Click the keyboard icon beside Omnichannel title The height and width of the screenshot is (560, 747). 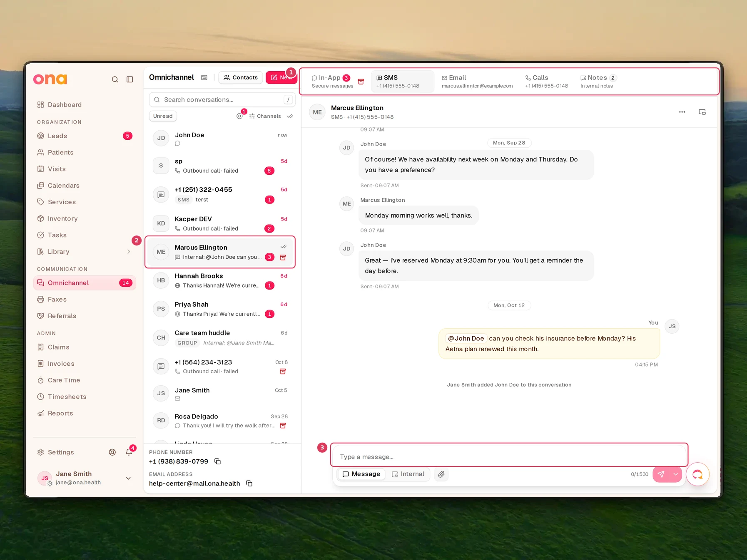[x=204, y=77]
